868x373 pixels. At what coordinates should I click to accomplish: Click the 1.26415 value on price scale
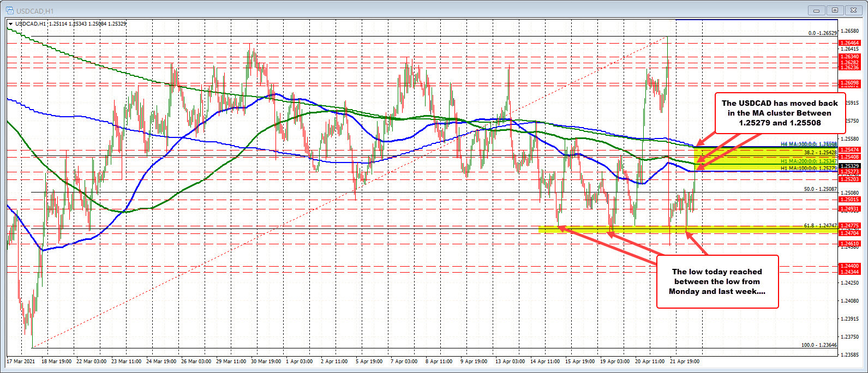point(851,49)
